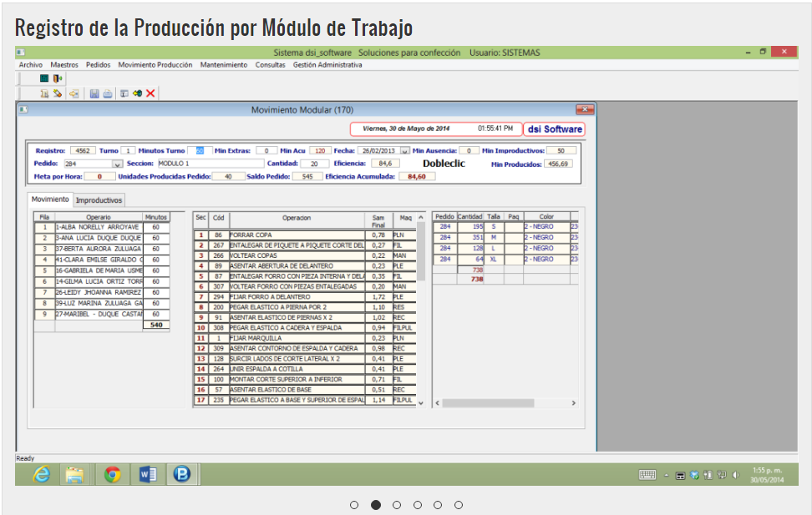The height and width of the screenshot is (515, 812).
Task: Select the Movimiento tab
Action: point(50,199)
